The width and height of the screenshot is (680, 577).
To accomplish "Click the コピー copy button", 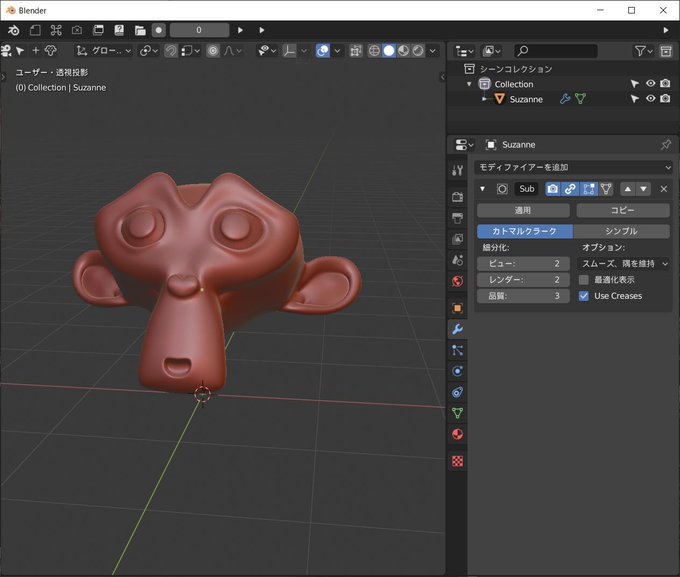I will click(623, 210).
